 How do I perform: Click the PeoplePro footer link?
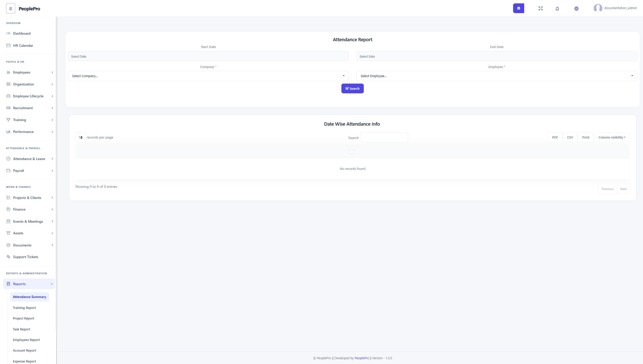pyautogui.click(x=362, y=358)
